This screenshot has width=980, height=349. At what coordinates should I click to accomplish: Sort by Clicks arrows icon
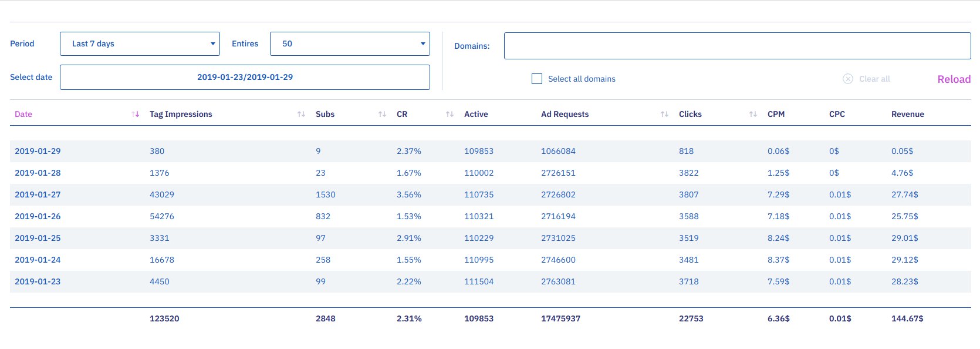(x=753, y=114)
